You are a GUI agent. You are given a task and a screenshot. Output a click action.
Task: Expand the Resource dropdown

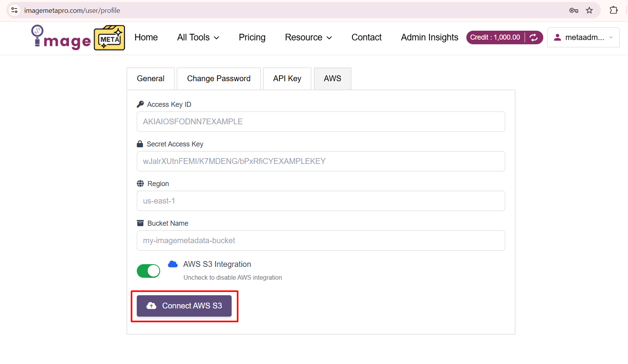click(308, 37)
